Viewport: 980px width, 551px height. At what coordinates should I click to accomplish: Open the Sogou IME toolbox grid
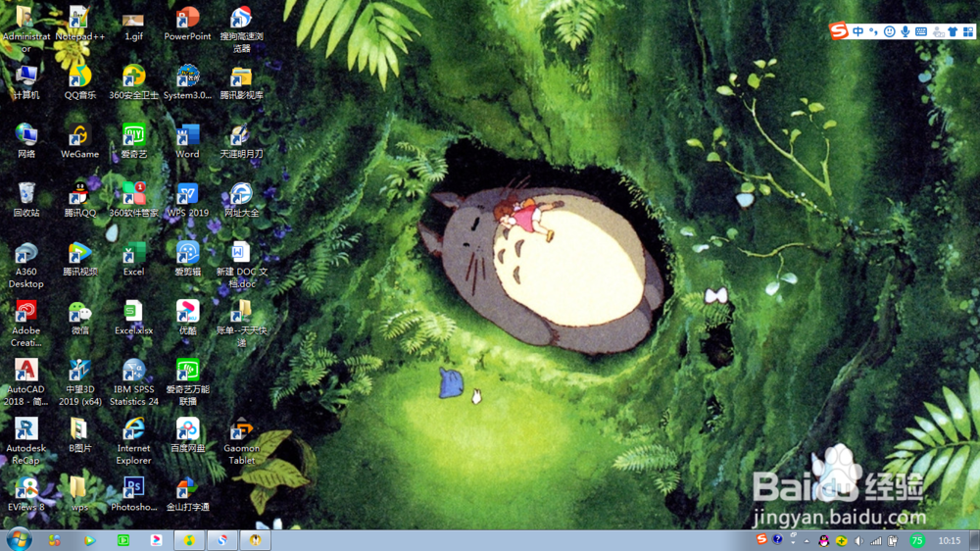(x=968, y=31)
